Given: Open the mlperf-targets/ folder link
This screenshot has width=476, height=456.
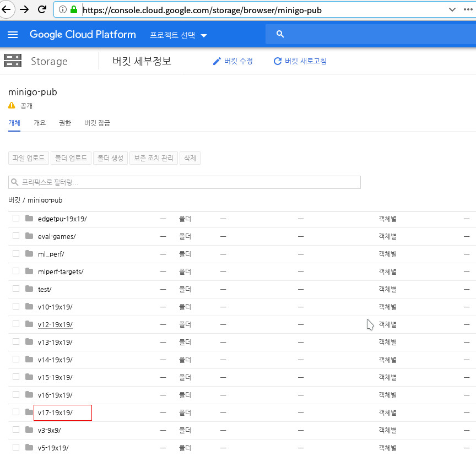Looking at the screenshot, I should click(x=61, y=272).
